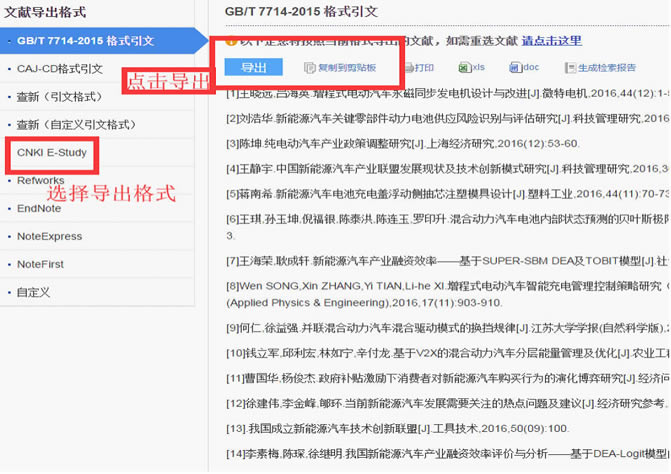Open the 请点击这里 reselect link

tap(552, 41)
